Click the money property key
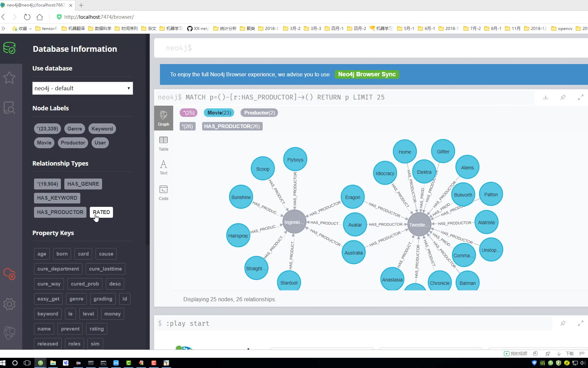Screen dimensions: 588x368 113,314
